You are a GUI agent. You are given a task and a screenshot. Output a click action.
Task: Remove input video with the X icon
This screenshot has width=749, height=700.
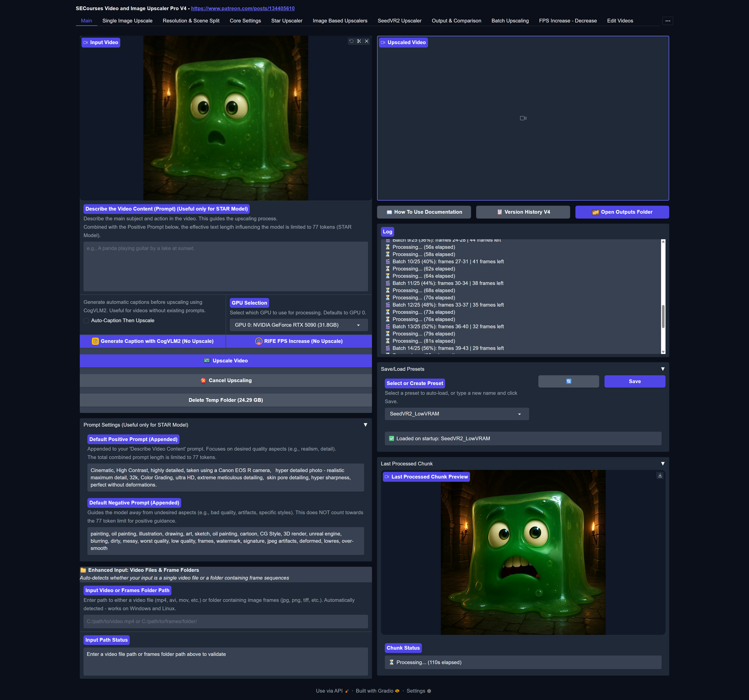coord(367,41)
